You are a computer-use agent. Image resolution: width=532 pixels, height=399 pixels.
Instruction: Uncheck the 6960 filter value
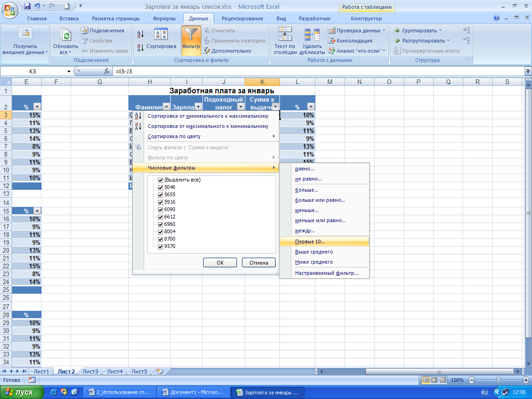click(161, 224)
